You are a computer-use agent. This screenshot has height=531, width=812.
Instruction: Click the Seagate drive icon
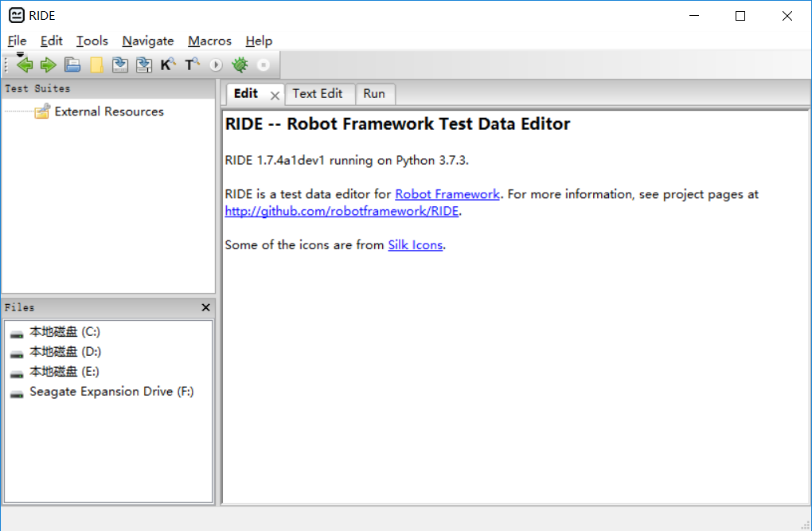click(17, 394)
